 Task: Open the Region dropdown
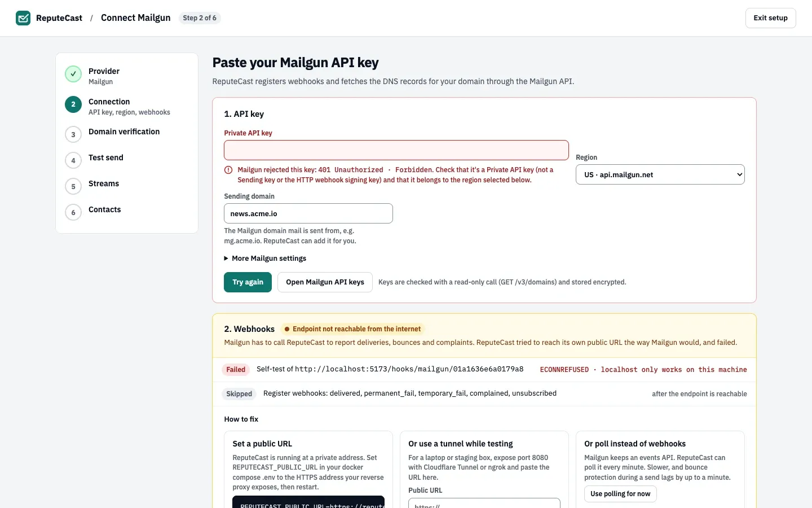pyautogui.click(x=660, y=174)
